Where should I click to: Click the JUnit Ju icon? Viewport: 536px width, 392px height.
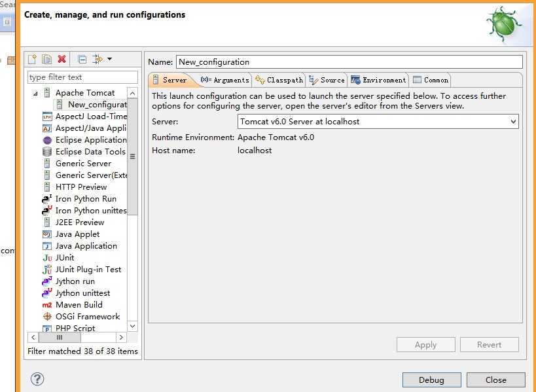[47, 258]
